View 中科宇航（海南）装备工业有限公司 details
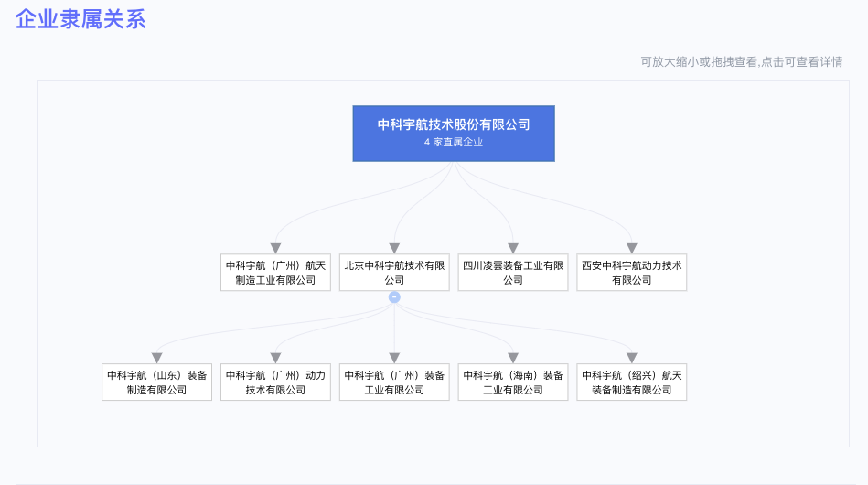868x485 pixels. (513, 383)
